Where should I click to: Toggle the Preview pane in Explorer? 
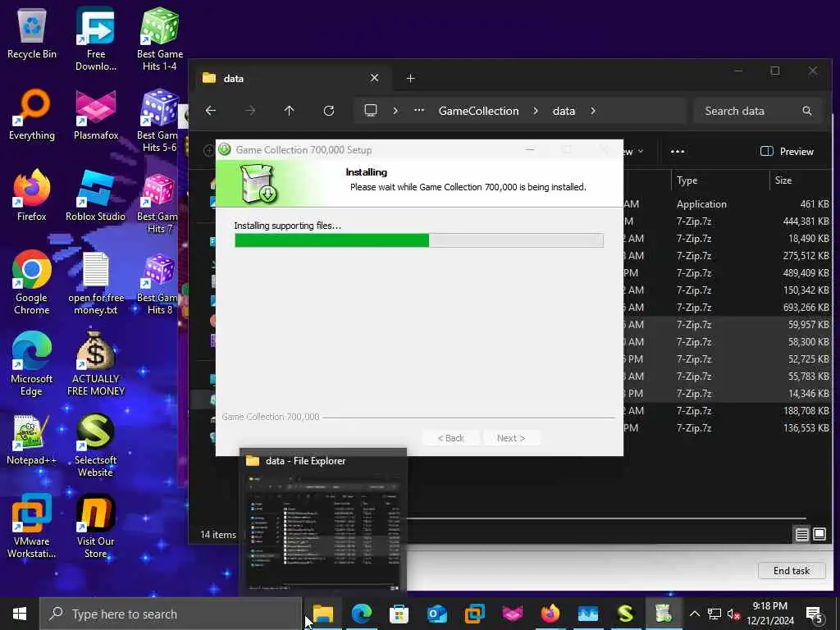787,152
